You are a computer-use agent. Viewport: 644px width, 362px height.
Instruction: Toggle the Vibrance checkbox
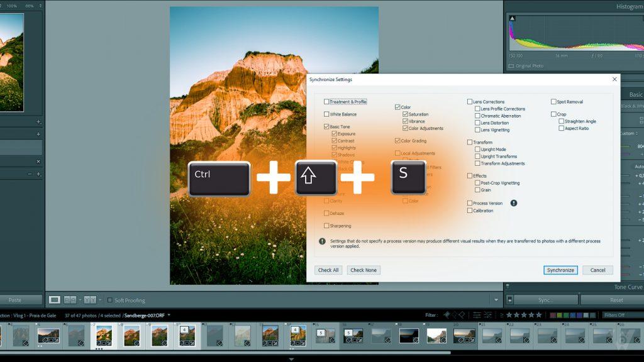(406, 121)
